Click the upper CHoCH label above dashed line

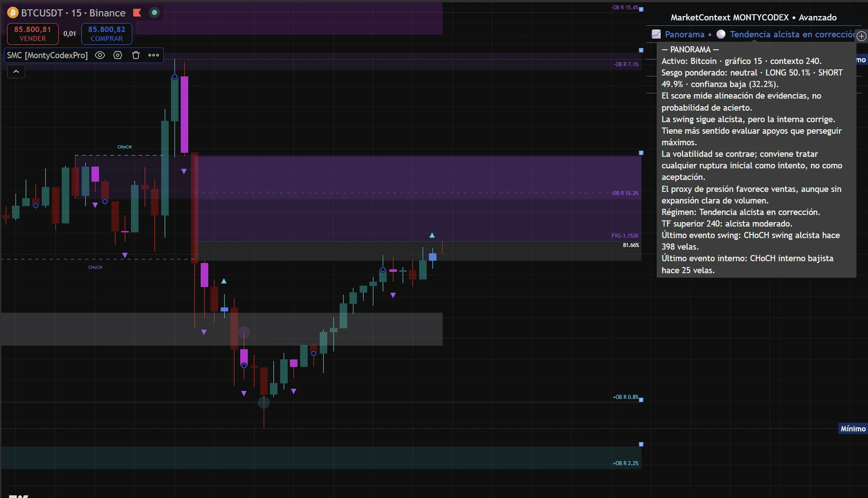124,147
